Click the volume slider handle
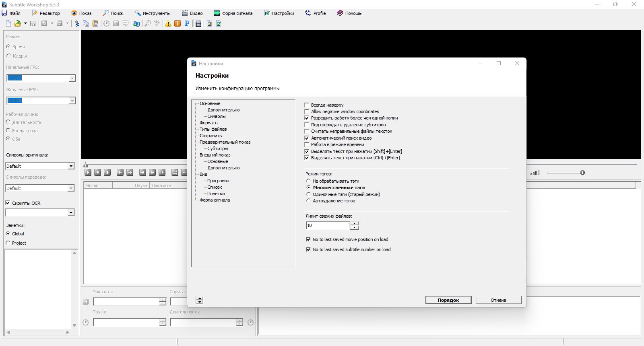 [x=582, y=173]
